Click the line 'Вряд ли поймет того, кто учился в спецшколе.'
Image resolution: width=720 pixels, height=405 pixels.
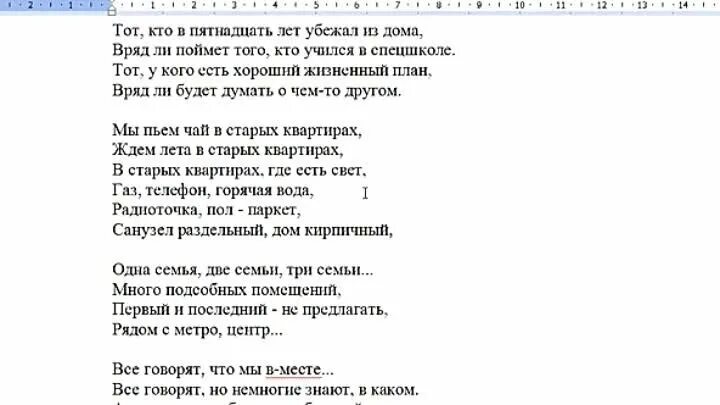click(284, 51)
